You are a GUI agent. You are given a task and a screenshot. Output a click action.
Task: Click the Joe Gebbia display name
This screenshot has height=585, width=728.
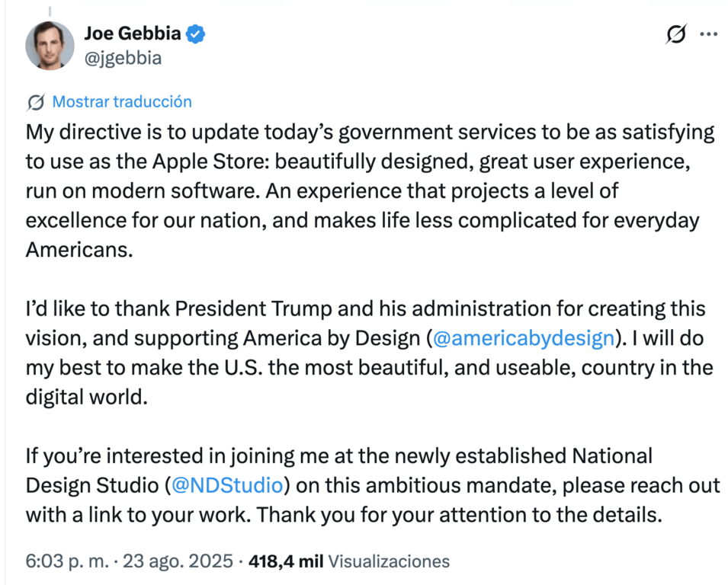(133, 34)
